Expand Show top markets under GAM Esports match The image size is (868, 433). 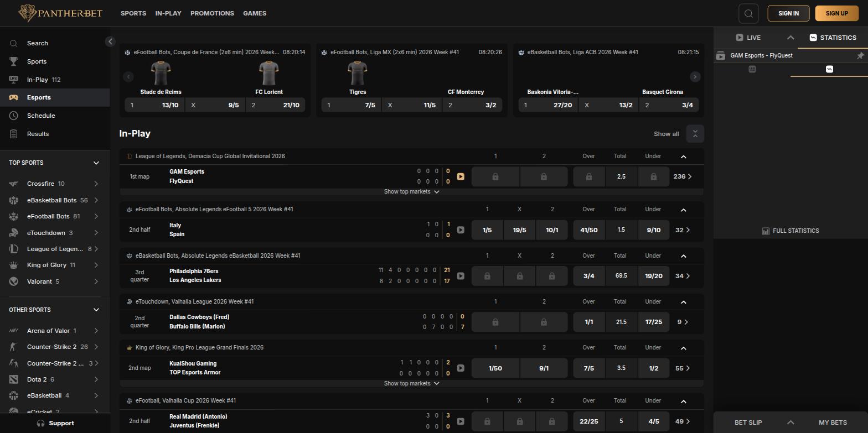411,191
